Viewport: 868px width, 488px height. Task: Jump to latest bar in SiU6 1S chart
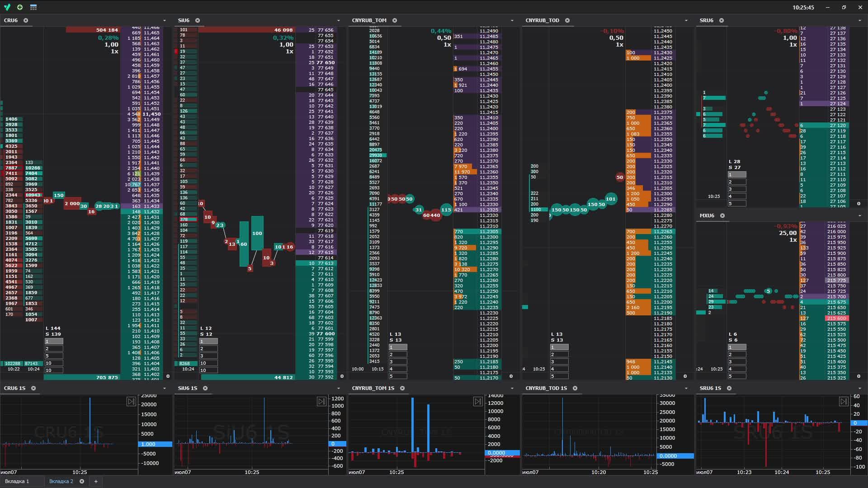[321, 401]
